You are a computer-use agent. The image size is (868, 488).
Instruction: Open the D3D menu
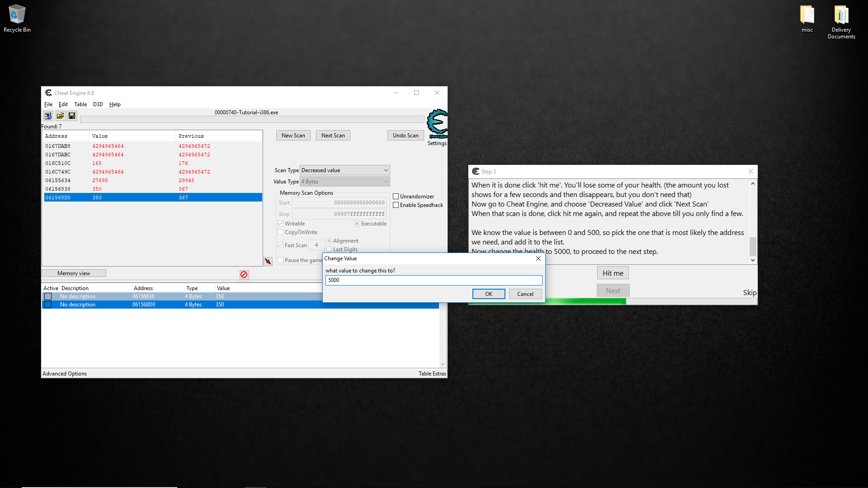(x=98, y=104)
